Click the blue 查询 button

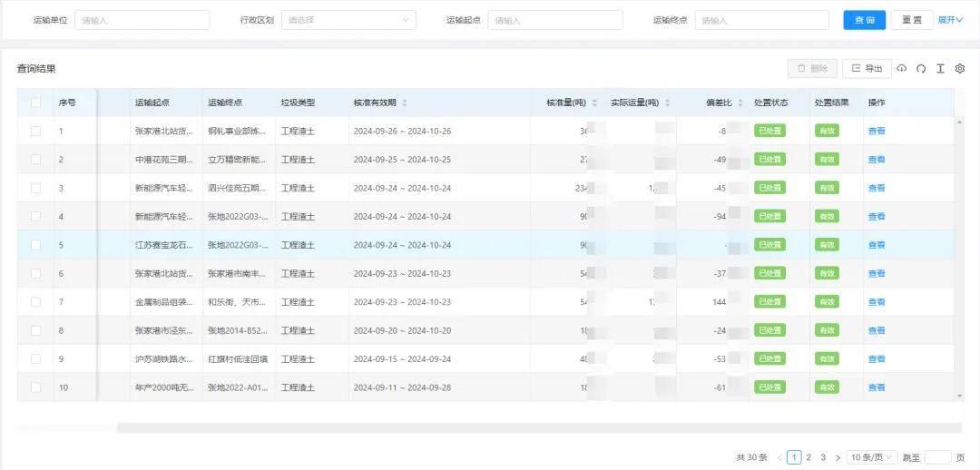pyautogui.click(x=864, y=20)
